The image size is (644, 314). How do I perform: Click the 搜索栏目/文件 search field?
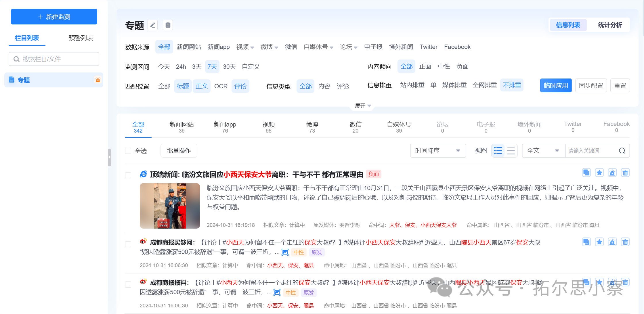pos(54,59)
